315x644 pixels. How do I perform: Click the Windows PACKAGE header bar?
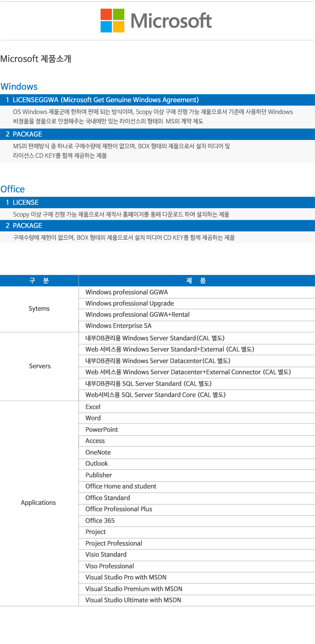(157, 134)
